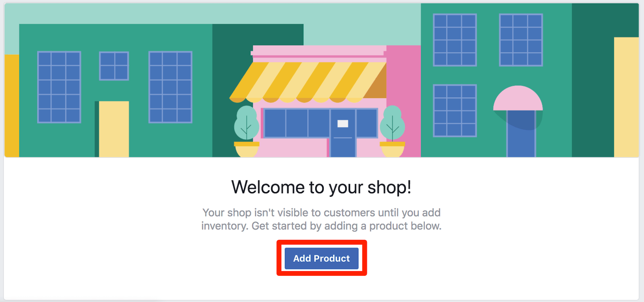Viewport: 644px width, 302px height.
Task: Click the shop visibility explanation text
Action: pyautogui.click(x=321, y=219)
